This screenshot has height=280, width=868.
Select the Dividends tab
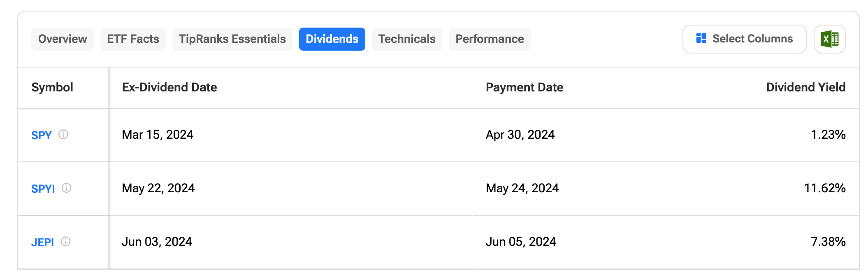332,39
